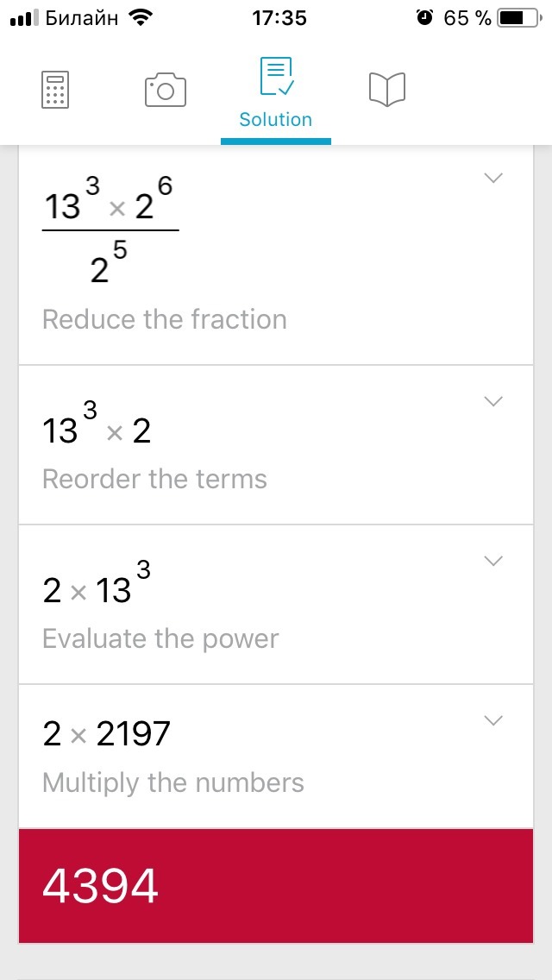Open the textbook book icon

(387, 90)
